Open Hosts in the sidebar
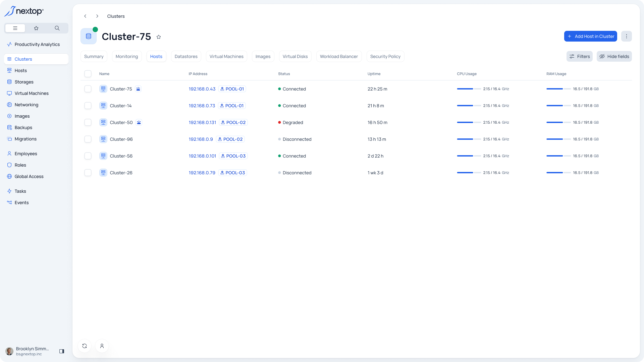 (36, 70)
